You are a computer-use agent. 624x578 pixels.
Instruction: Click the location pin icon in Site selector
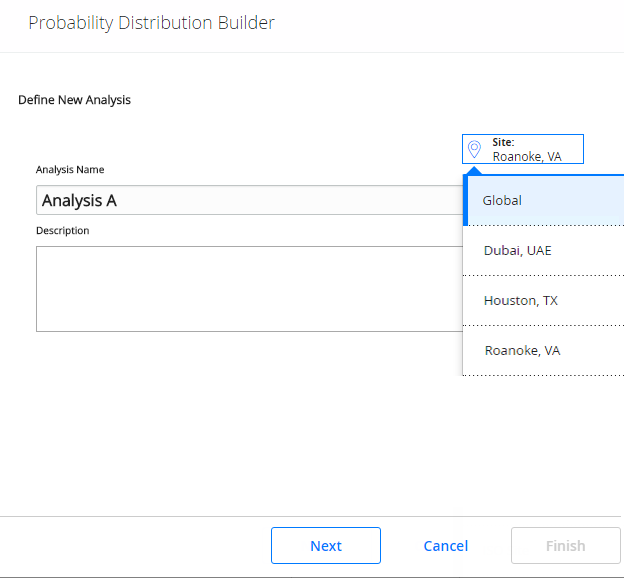click(474, 149)
